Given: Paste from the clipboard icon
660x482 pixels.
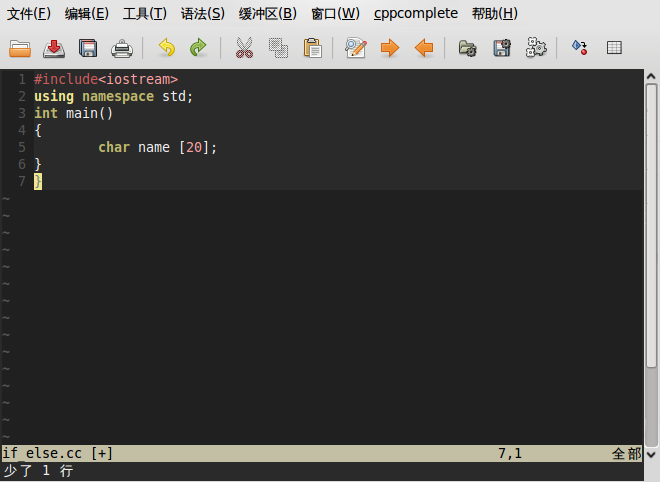Looking at the screenshot, I should click(x=312, y=48).
